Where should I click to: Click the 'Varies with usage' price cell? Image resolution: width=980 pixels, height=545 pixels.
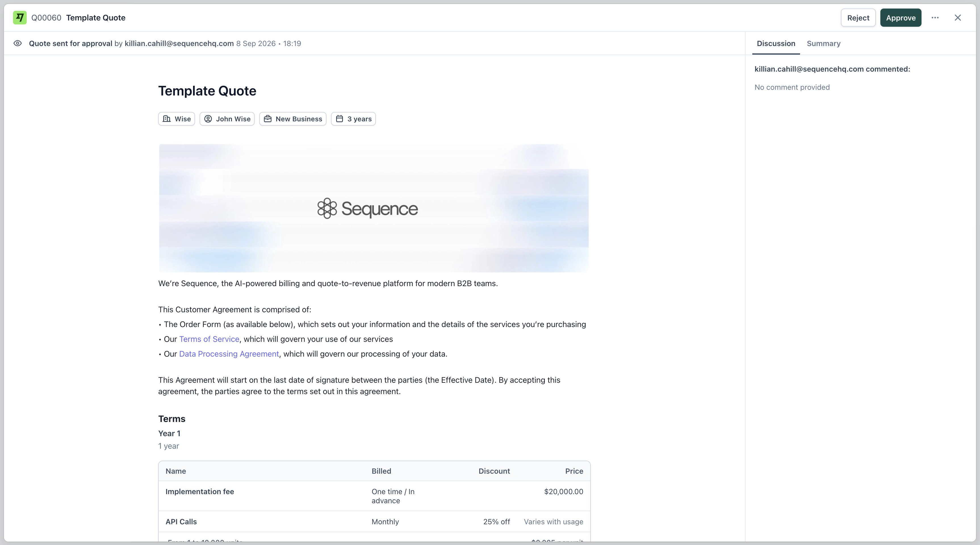554,522
